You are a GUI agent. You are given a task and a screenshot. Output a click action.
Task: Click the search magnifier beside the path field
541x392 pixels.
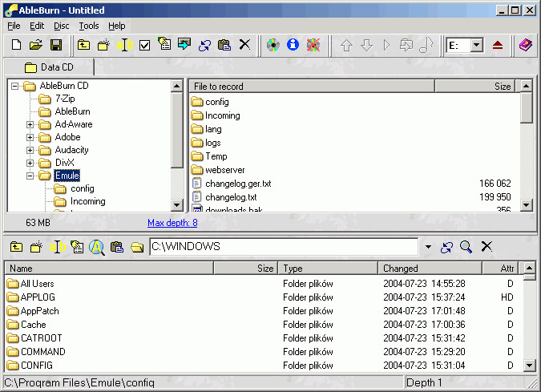click(x=466, y=247)
